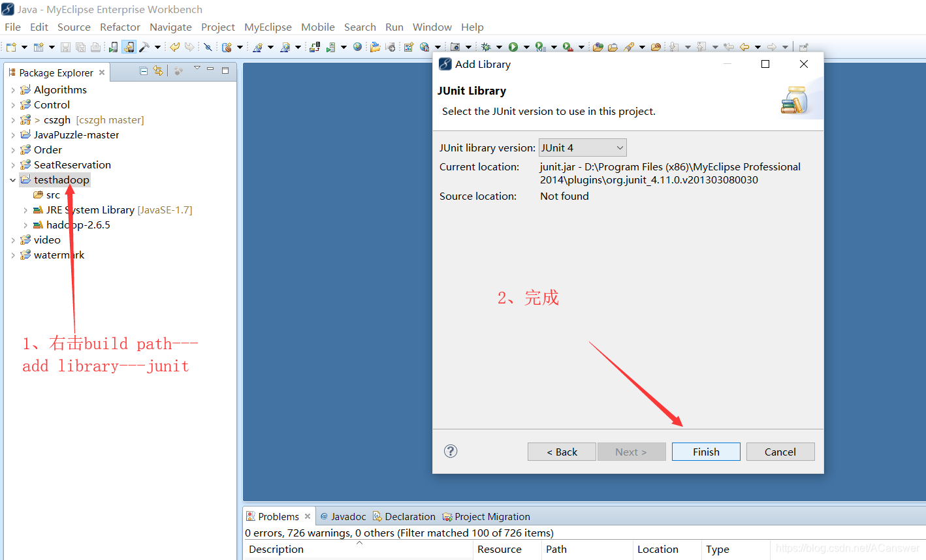Viewport: 926px width, 560px height.
Task: Click the hammer build tools icon
Action: point(144,47)
